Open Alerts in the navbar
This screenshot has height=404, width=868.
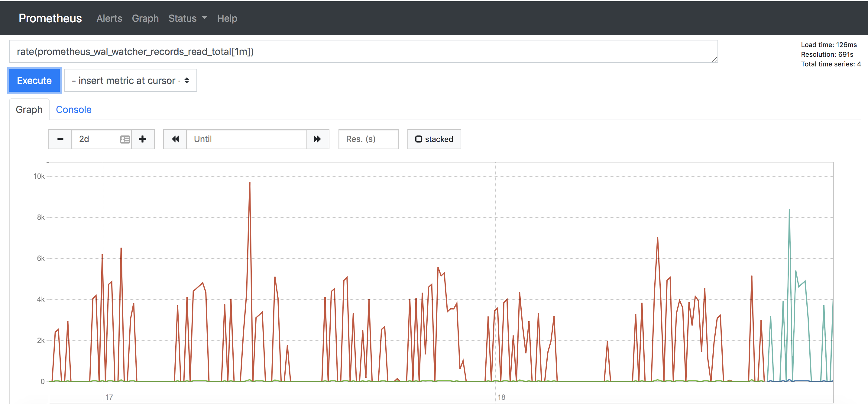tap(109, 18)
